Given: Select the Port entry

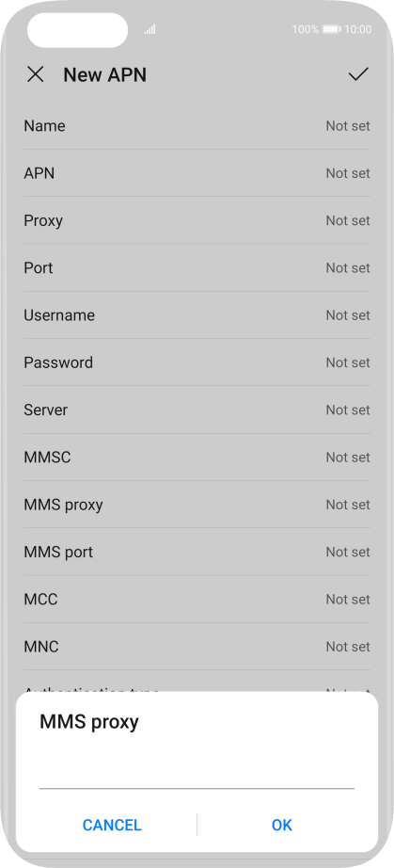Looking at the screenshot, I should pyautogui.click(x=197, y=268).
